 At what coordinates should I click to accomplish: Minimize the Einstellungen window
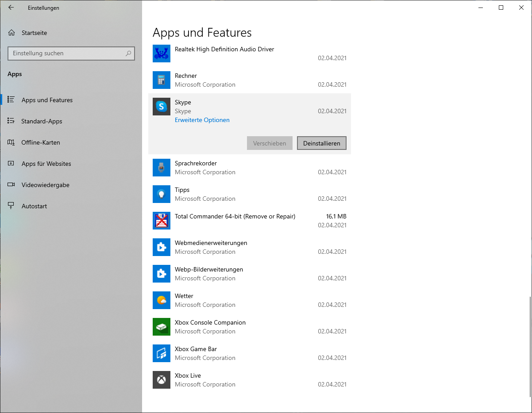coord(481,8)
